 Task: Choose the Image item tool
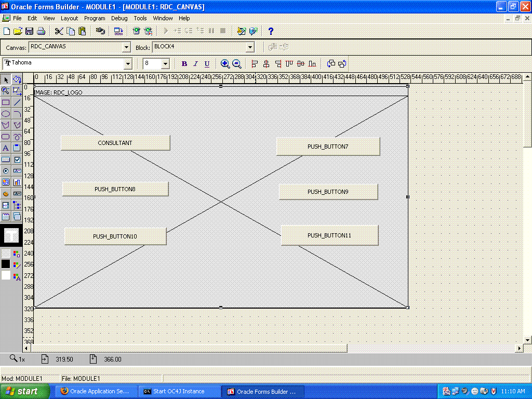[6, 182]
